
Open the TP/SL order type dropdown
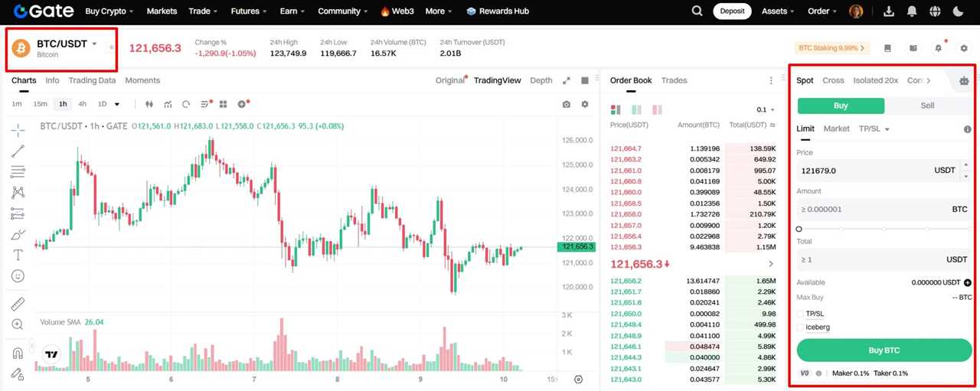point(874,129)
